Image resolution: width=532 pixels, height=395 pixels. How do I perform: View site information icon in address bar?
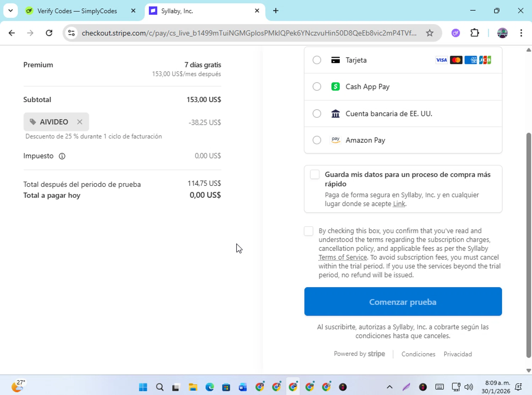[x=71, y=33]
